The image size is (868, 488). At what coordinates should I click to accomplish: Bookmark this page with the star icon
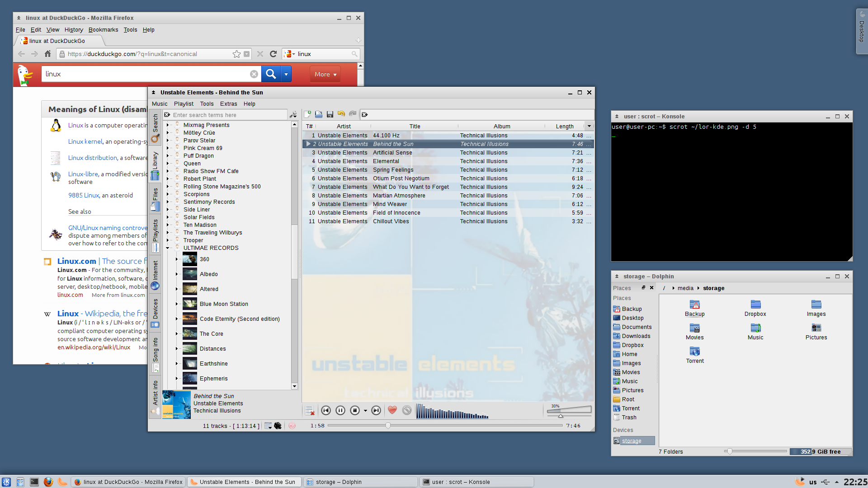click(236, 54)
